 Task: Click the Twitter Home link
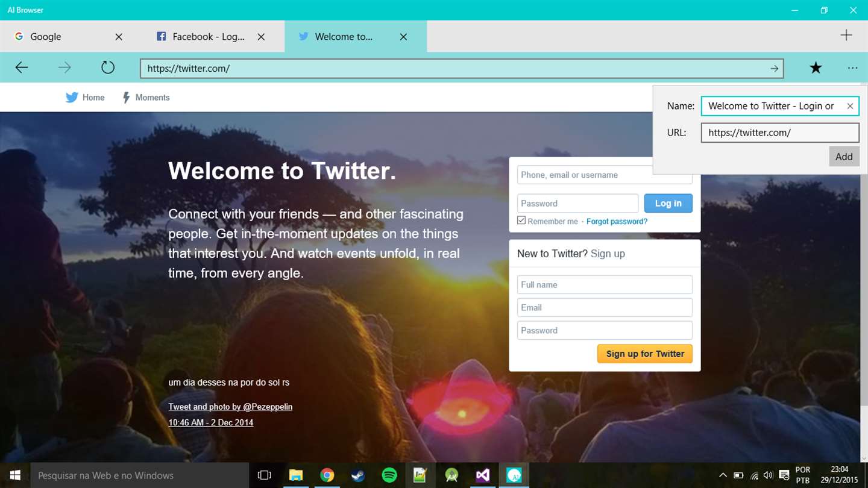click(85, 98)
